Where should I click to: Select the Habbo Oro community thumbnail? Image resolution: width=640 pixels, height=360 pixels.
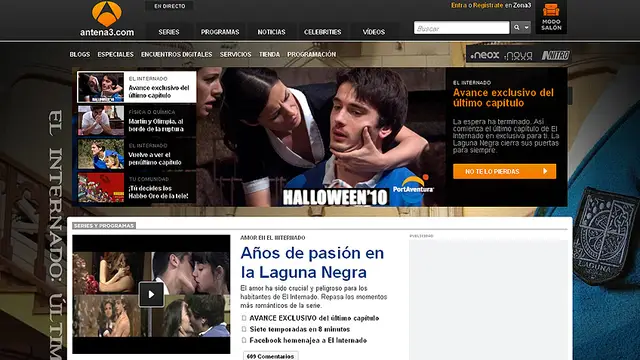coord(101,188)
